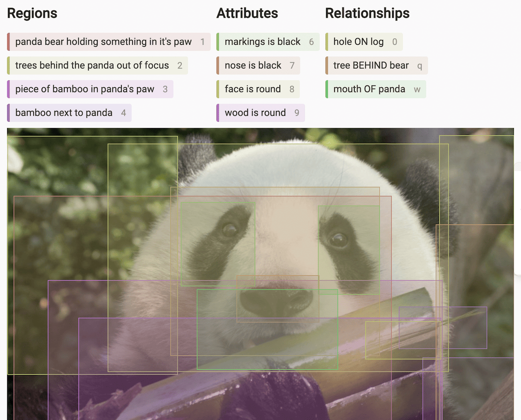The image size is (521, 420).
Task: Click the Relationships section heading
Action: (367, 13)
